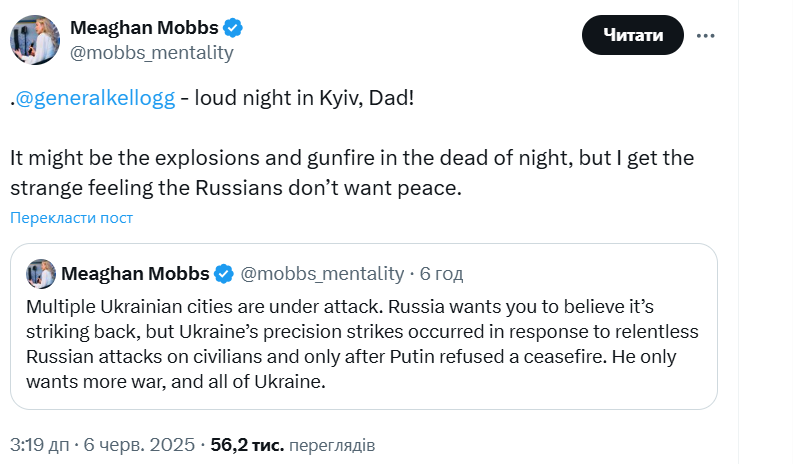Click the 'Читати' follow button
793x464 pixels.
(632, 36)
